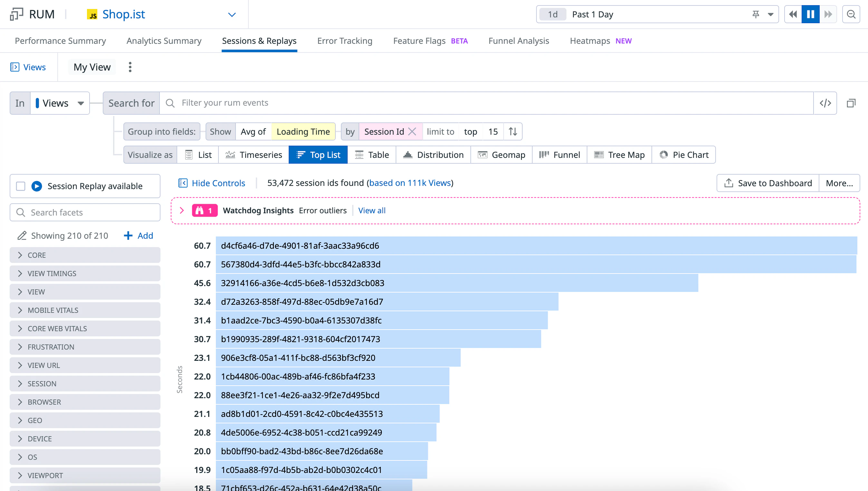Click the top session bar d4cf6a46

tap(536, 246)
